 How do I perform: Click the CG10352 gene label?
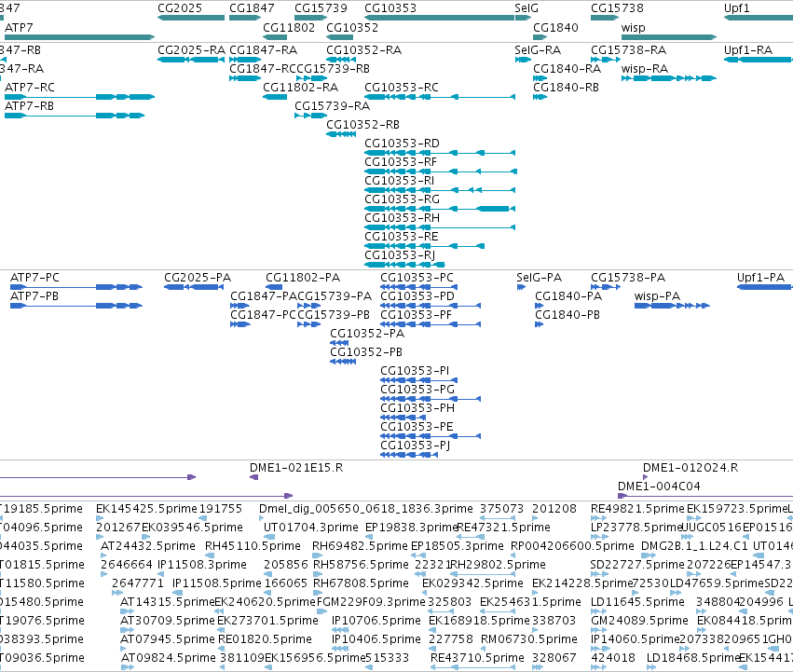click(x=352, y=27)
